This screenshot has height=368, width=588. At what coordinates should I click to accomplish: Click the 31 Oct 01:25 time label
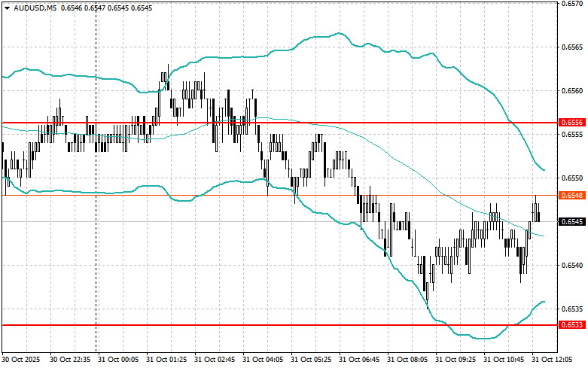coord(166,360)
